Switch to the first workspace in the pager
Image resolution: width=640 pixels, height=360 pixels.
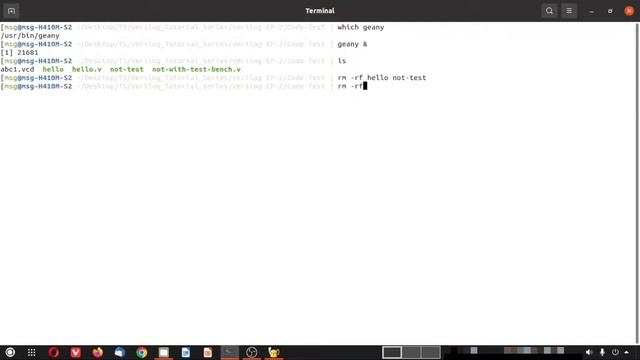391,352
